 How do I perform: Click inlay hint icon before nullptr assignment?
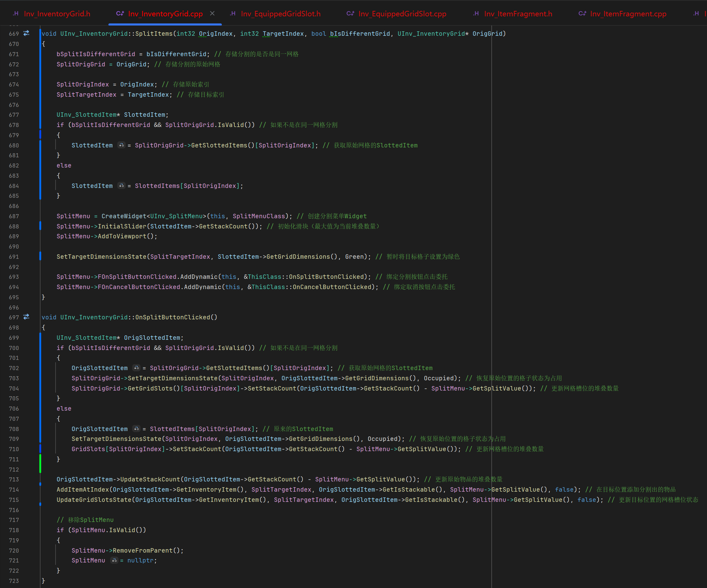(x=114, y=560)
